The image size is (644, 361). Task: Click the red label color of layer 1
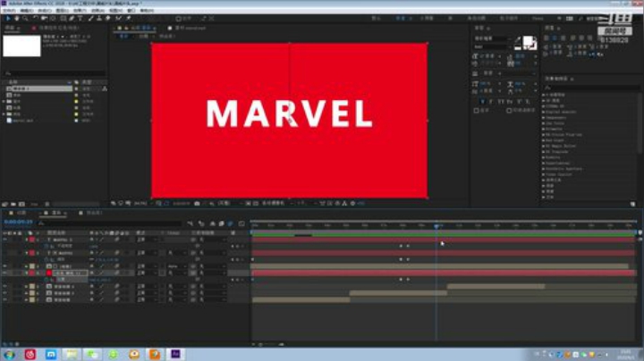pos(31,239)
